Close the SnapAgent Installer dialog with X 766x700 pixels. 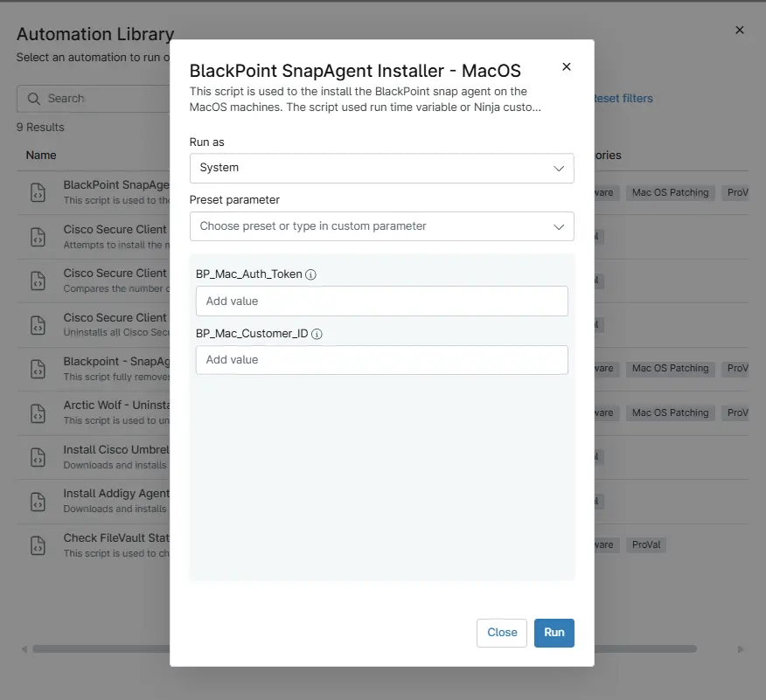point(566,66)
